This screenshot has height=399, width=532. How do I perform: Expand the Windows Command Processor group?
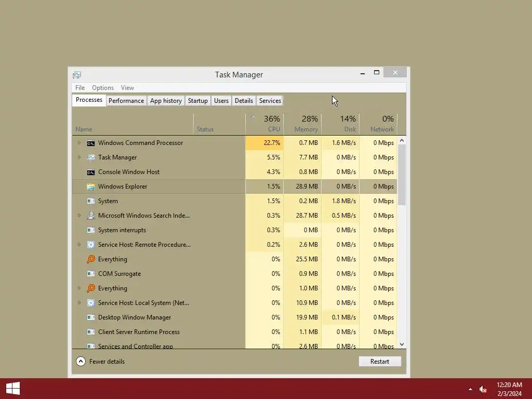79,143
